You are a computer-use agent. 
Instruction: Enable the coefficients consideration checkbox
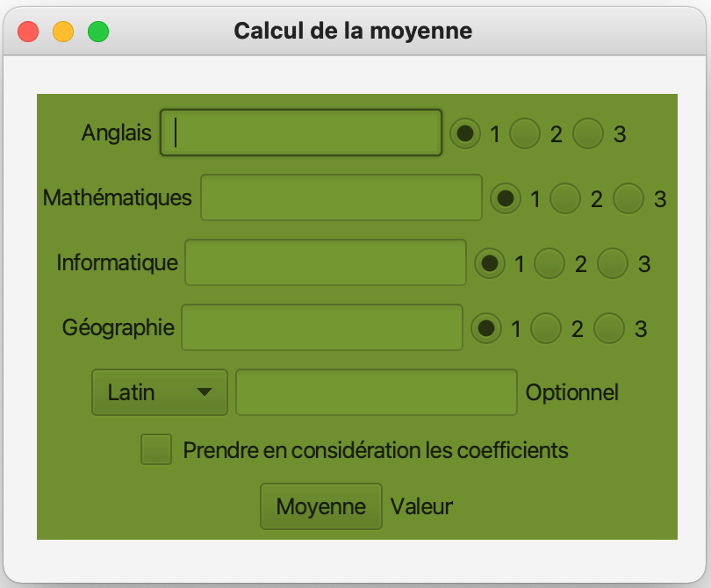point(156,449)
